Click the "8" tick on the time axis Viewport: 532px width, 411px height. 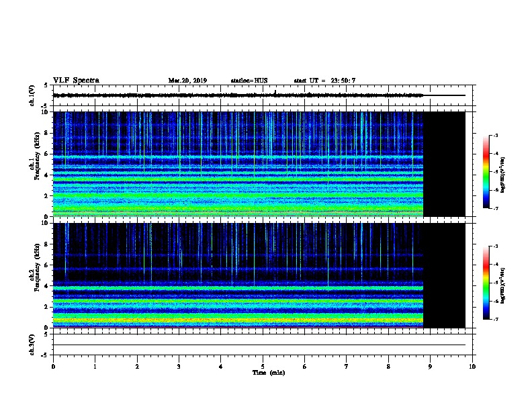point(388,367)
